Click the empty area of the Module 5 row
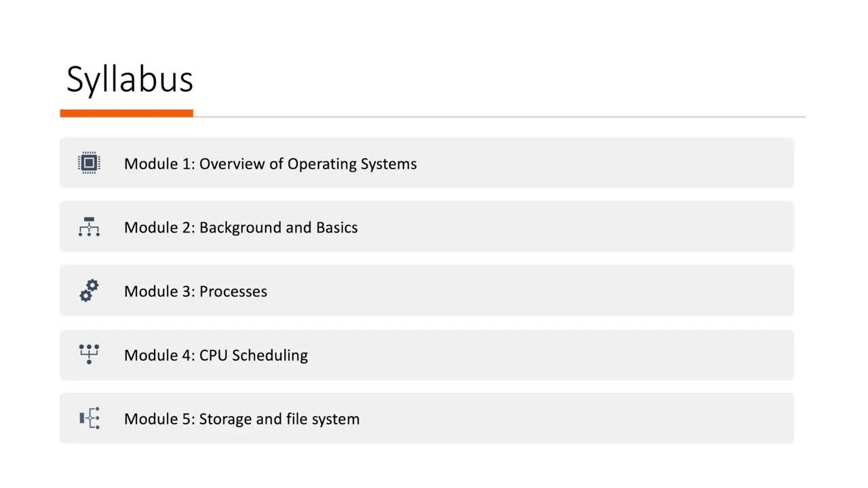This screenshot has width=868, height=488. pos(576,418)
